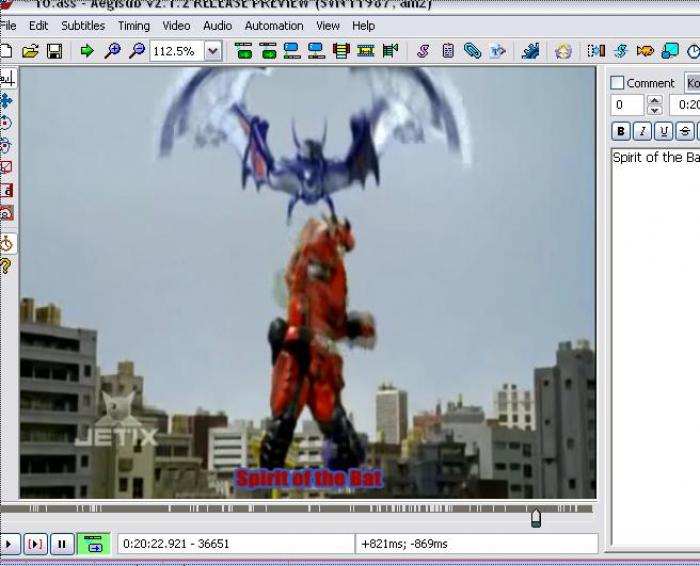Snap subtitles to scene filmstrip icon

pos(366,51)
